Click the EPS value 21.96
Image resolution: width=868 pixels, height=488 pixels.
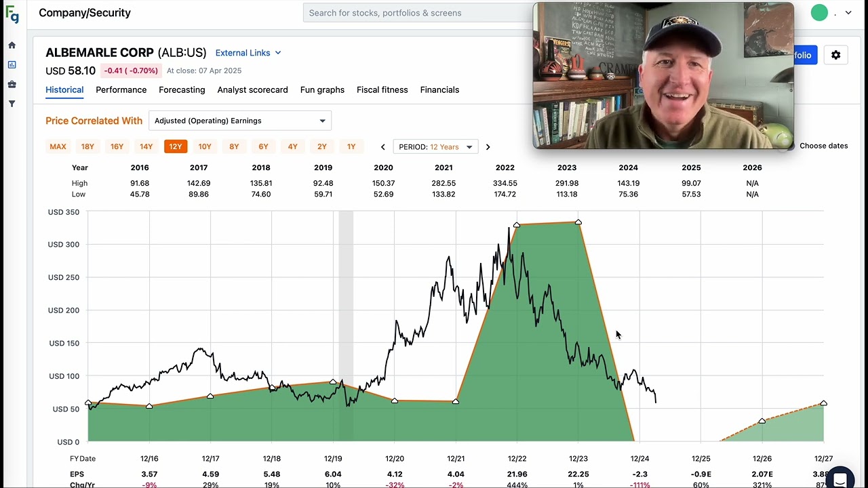point(517,474)
